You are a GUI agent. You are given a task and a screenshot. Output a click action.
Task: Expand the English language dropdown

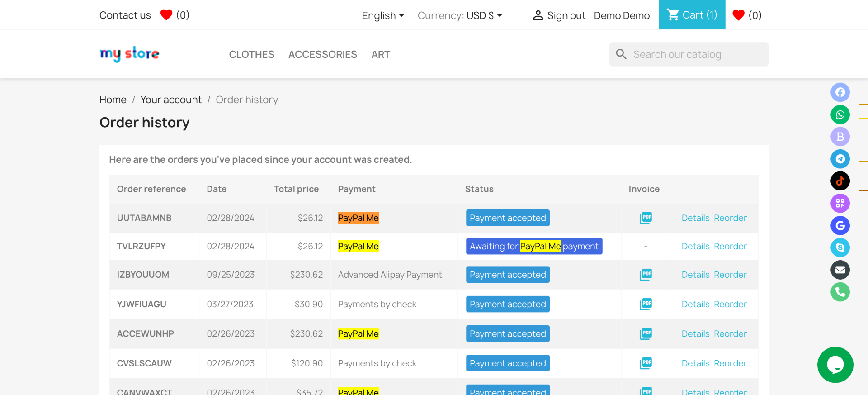(383, 15)
